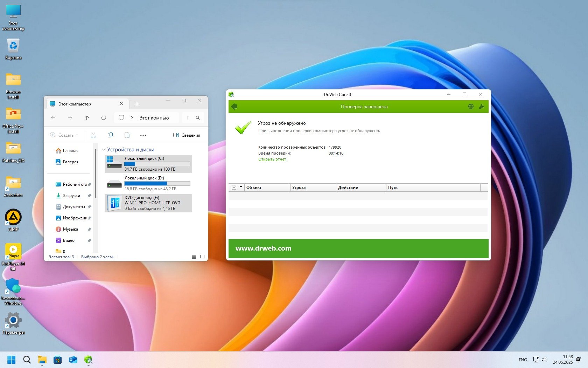
Task: Click the ENG language indicator
Action: pyautogui.click(x=523, y=360)
